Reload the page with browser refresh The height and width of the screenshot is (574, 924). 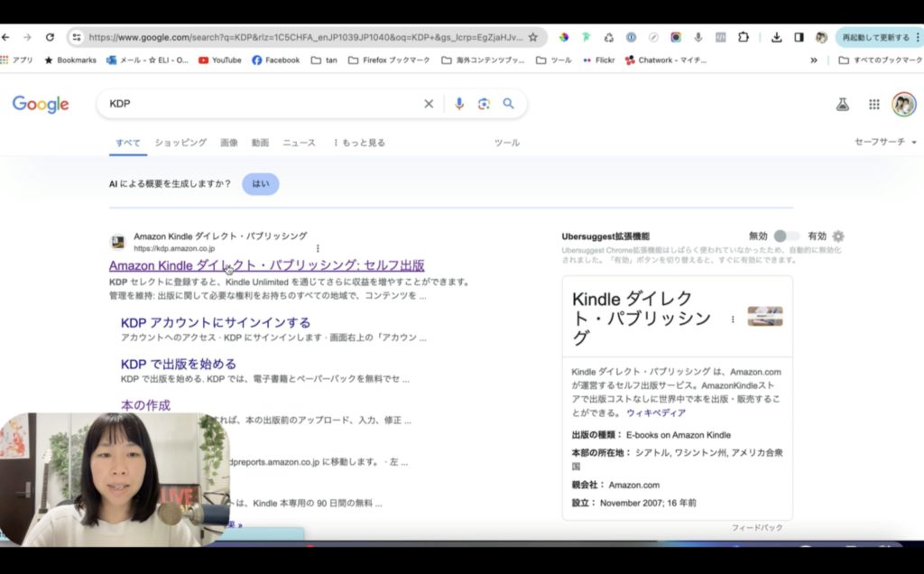50,37
